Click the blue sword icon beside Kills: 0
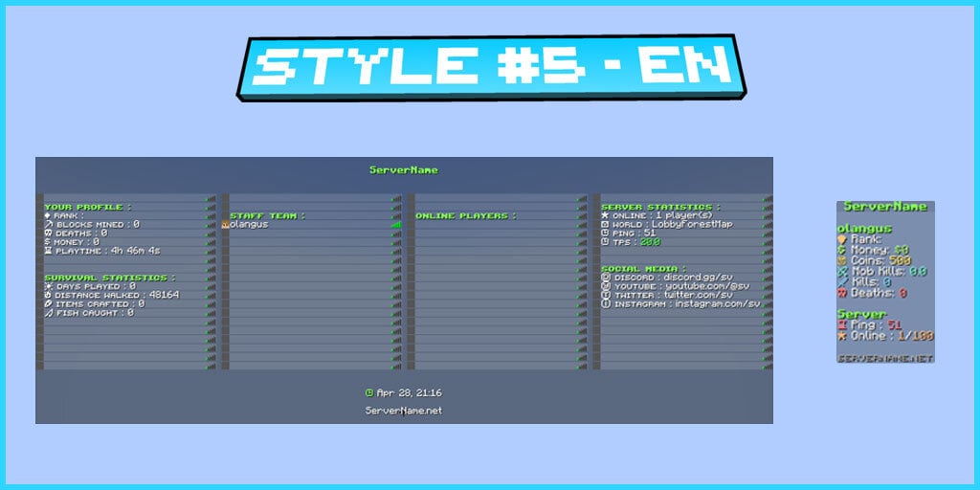Image resolution: width=980 pixels, height=490 pixels. pos(842,282)
